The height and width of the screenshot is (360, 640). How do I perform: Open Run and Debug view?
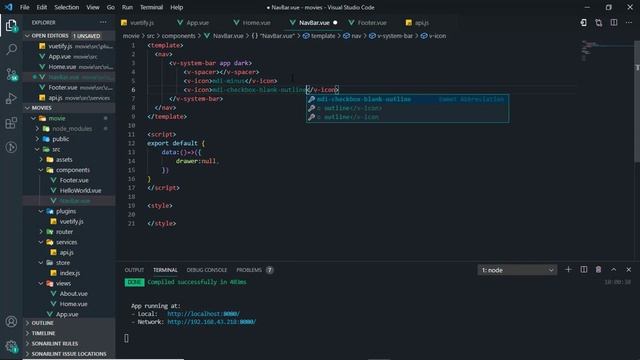11,98
